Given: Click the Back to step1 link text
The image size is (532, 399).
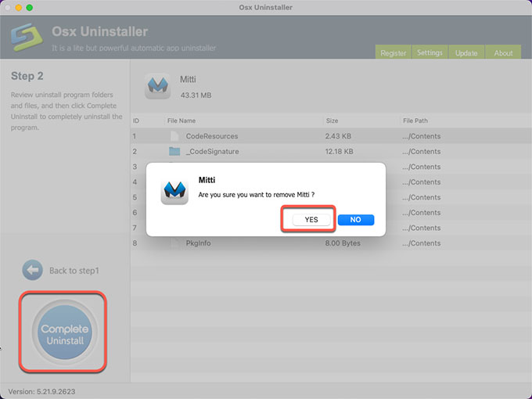Looking at the screenshot, I should 74,271.
